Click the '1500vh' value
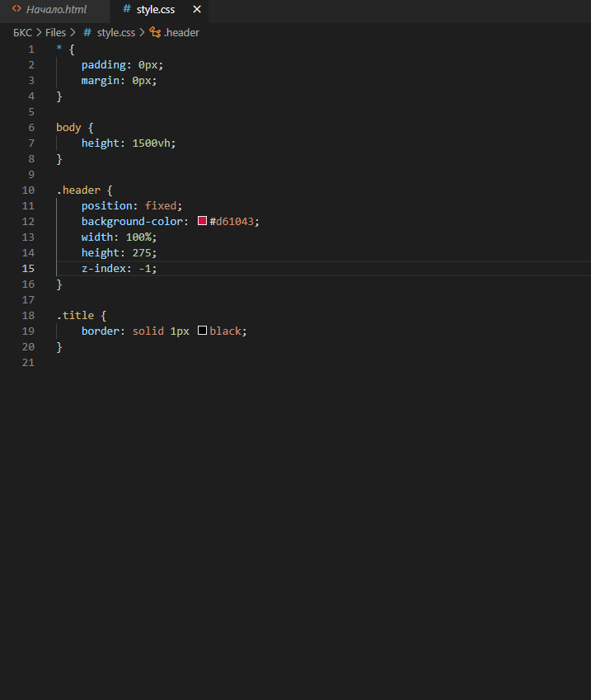The height and width of the screenshot is (700, 591). point(152,143)
